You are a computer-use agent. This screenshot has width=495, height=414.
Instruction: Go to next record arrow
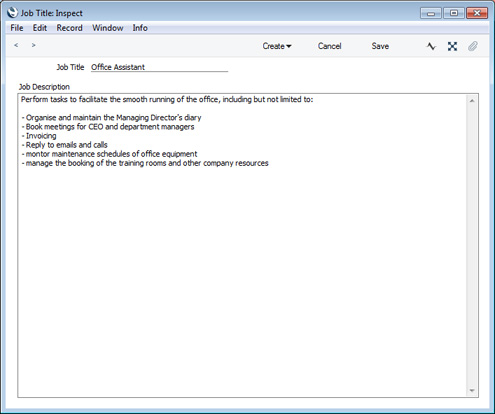(x=33, y=45)
